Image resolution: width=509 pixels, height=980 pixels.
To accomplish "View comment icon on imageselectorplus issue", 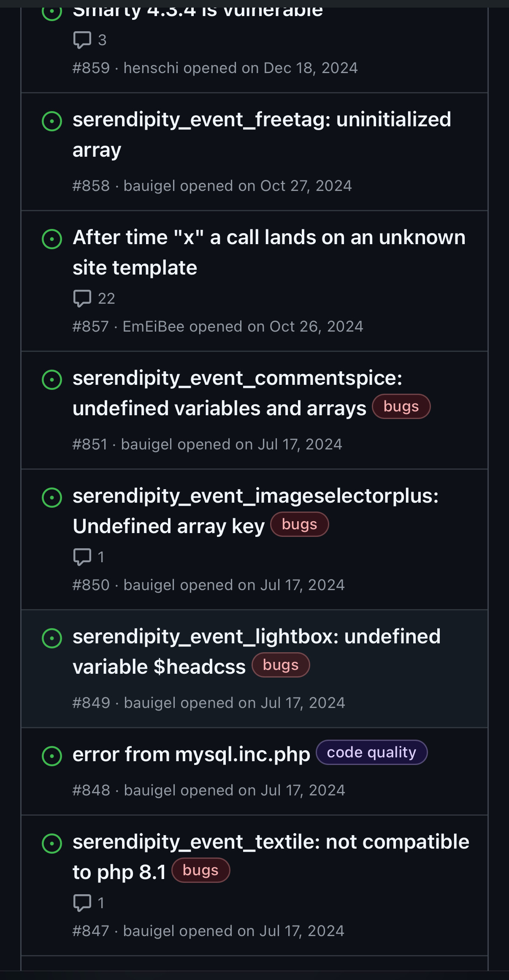I will pos(82,557).
